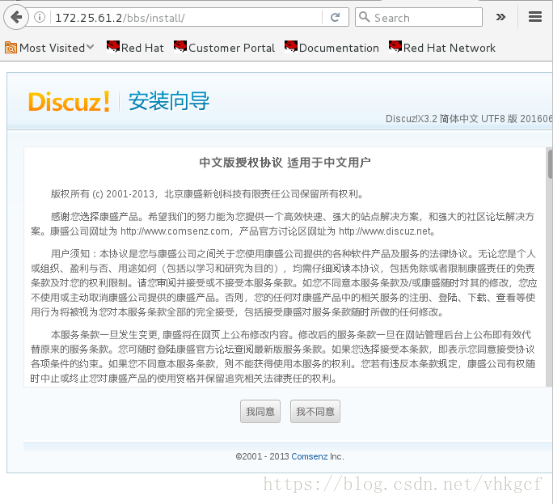
Task: Click the Discuz!X3.2 version text
Action: (x=469, y=118)
